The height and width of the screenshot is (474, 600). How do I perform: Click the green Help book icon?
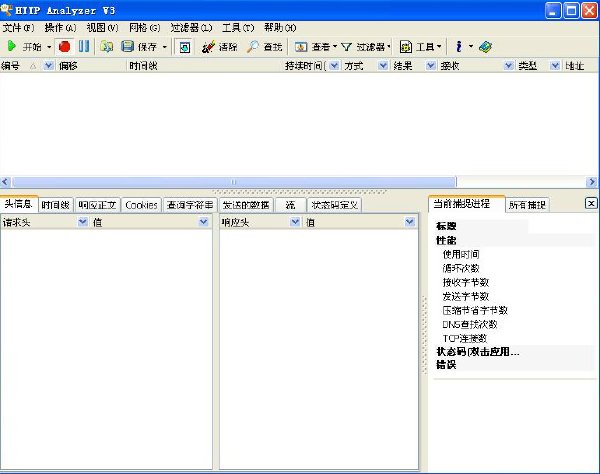coord(485,47)
